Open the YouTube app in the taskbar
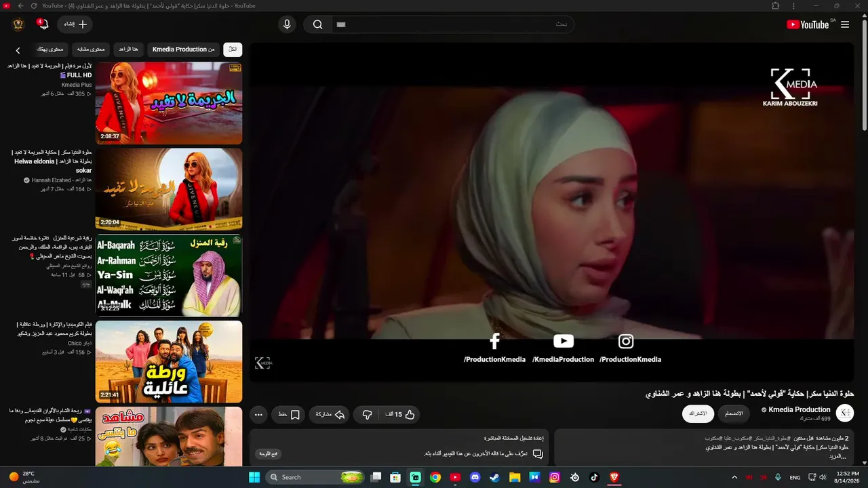 455,477
